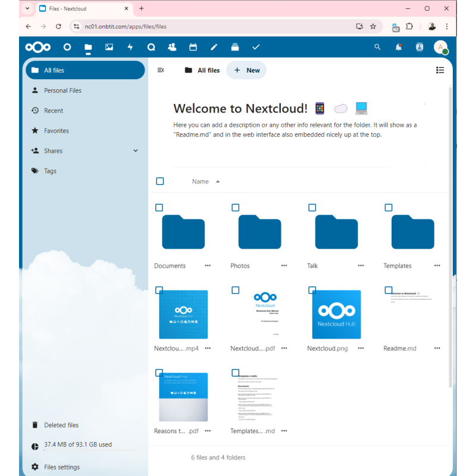Click the file list vertical scrollbar
This screenshot has width=476, height=476.
coord(450,237)
